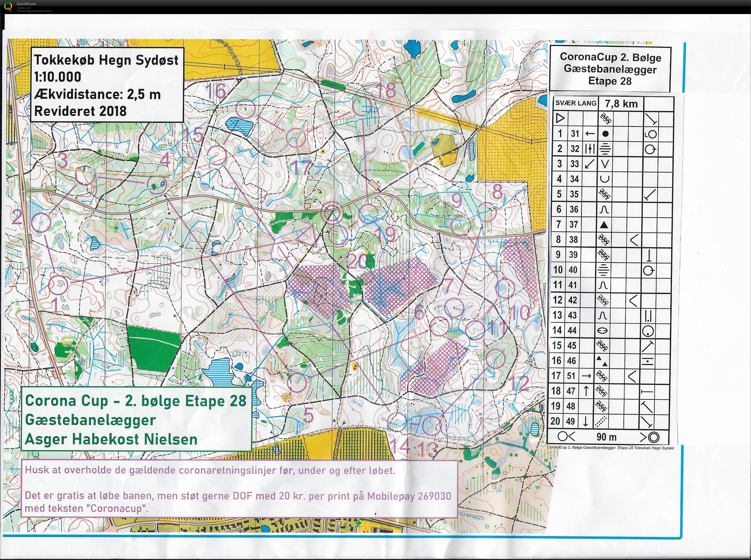The width and height of the screenshot is (751, 560).
Task: Click 'Etape 28' in the top-right box
Action: (610, 81)
